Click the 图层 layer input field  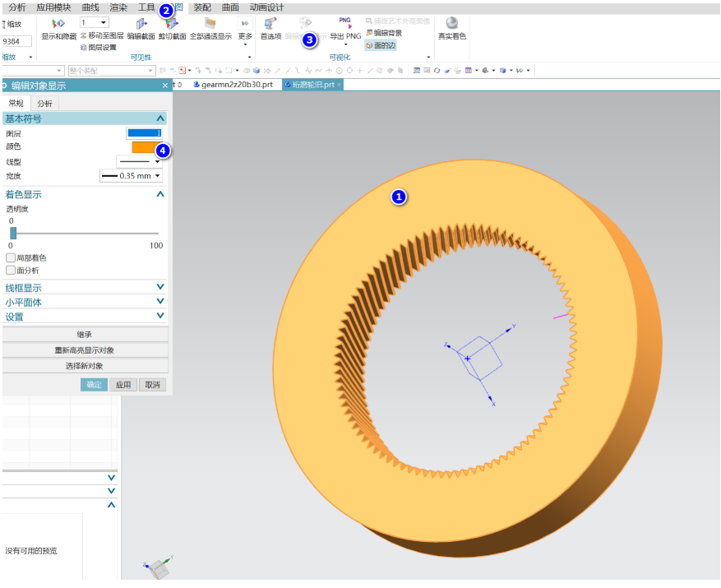point(145,133)
